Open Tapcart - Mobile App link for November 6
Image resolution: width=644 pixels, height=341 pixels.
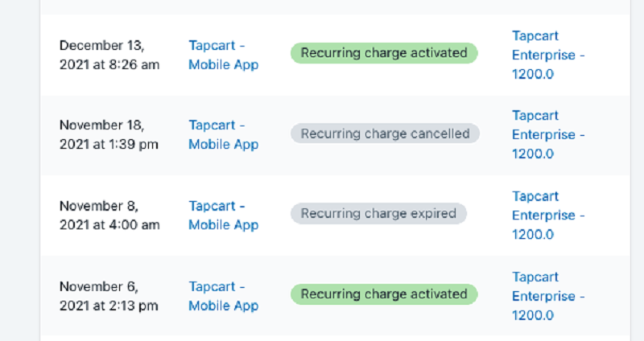click(223, 296)
